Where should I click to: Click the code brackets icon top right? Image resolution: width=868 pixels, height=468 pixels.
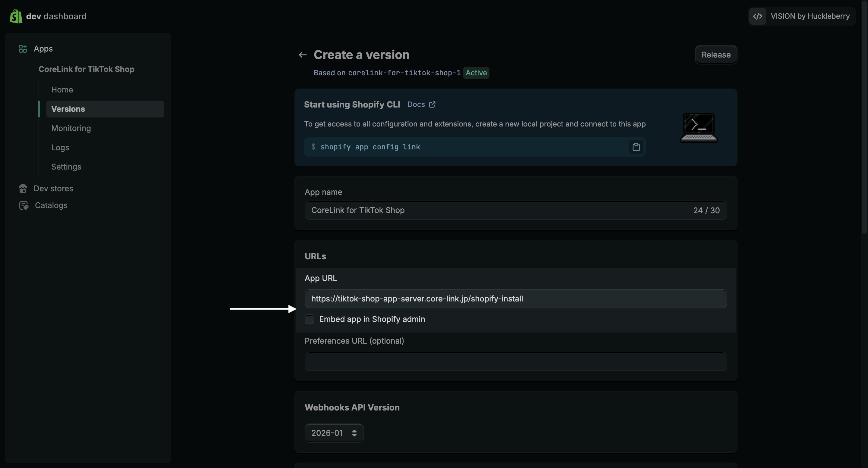tap(757, 16)
